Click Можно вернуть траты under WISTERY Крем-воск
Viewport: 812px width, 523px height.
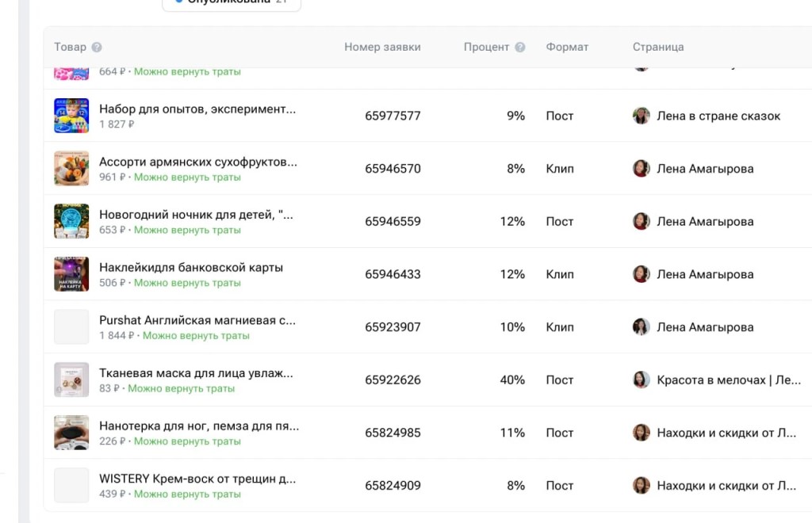pyautogui.click(x=187, y=494)
